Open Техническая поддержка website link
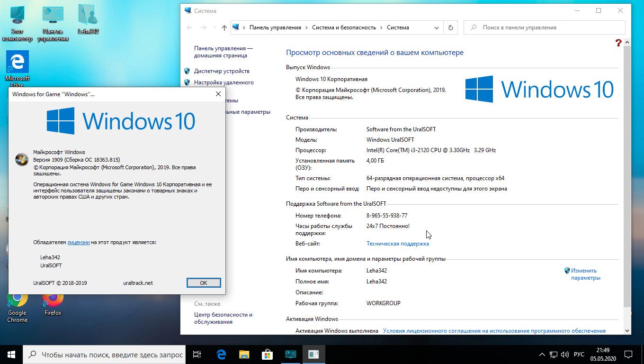 click(x=398, y=244)
